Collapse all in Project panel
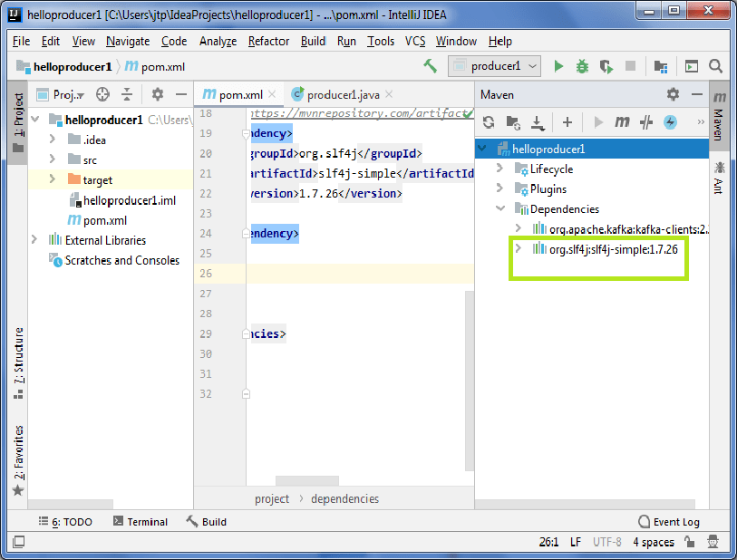 tap(127, 94)
